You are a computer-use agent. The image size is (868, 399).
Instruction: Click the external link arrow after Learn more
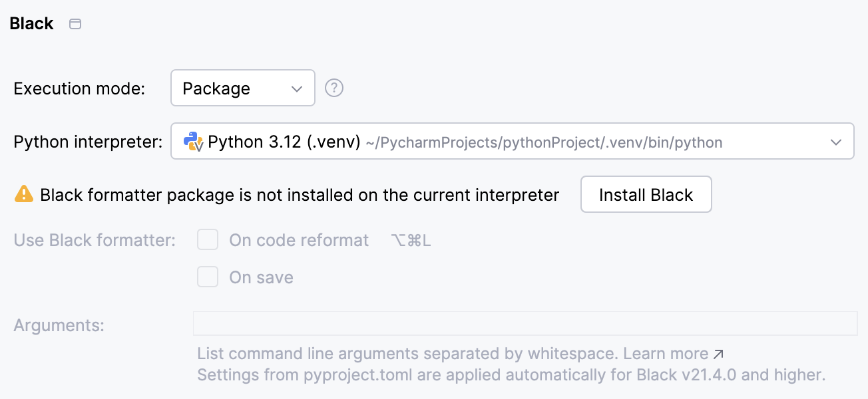point(718,353)
